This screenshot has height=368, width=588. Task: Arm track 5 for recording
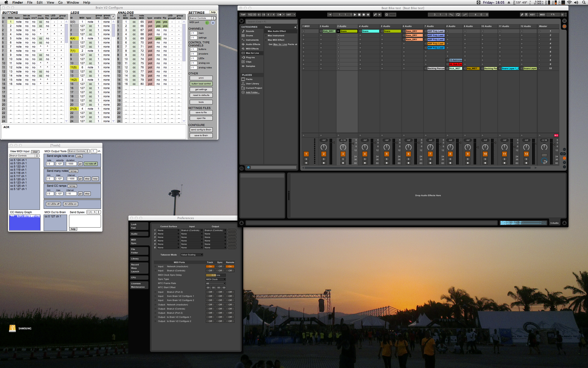387,163
